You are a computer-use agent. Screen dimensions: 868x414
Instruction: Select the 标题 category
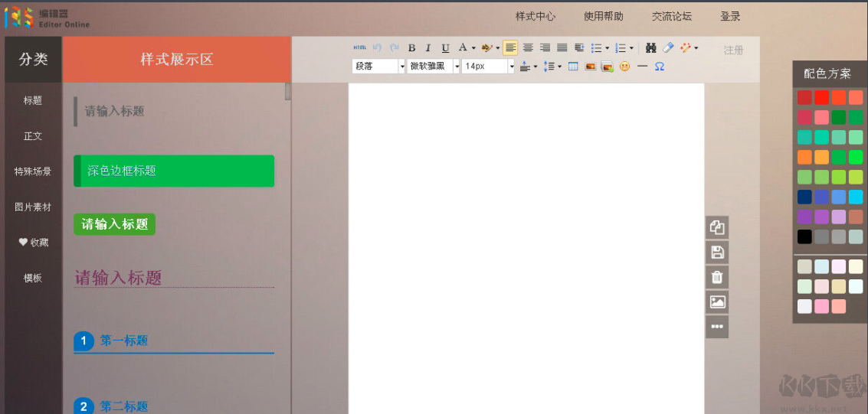33,100
